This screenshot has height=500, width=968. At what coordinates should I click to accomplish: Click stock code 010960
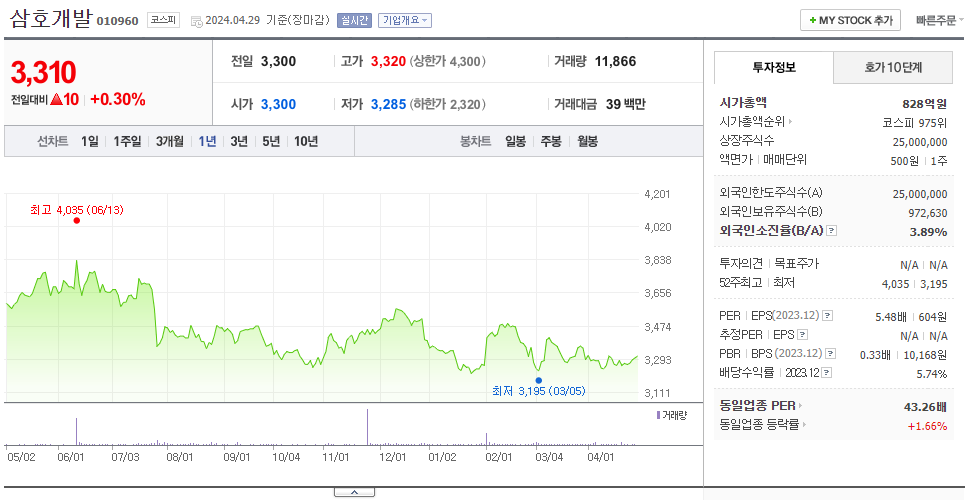tap(118, 22)
